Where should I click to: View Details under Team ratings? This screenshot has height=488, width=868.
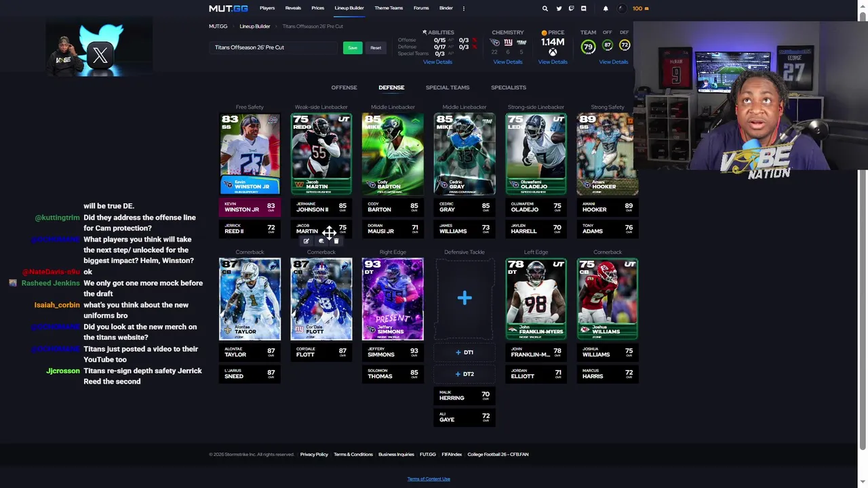614,62
